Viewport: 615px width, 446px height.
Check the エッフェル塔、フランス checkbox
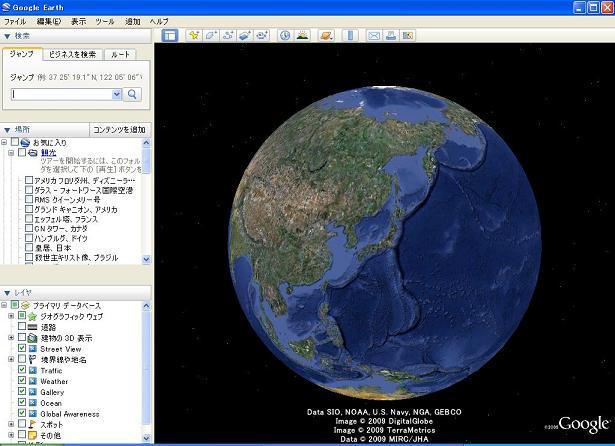click(29, 218)
